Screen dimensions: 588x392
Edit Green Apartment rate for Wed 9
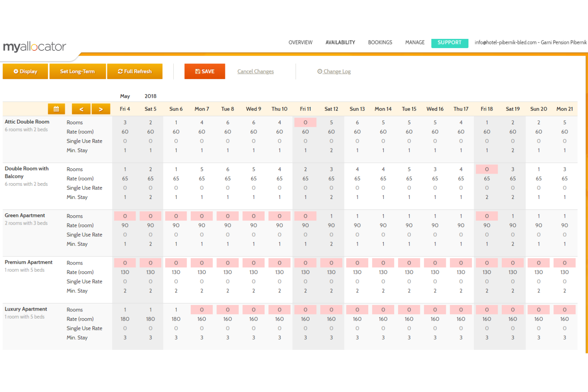(x=253, y=225)
